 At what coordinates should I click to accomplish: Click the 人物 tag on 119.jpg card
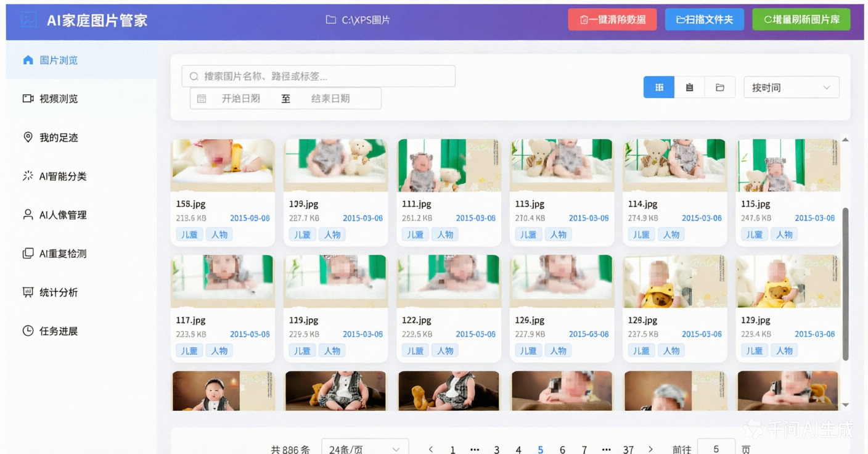pyautogui.click(x=332, y=350)
